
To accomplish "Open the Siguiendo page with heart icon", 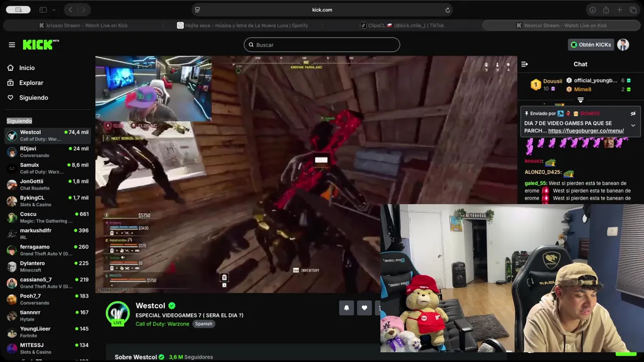I will pos(34,98).
